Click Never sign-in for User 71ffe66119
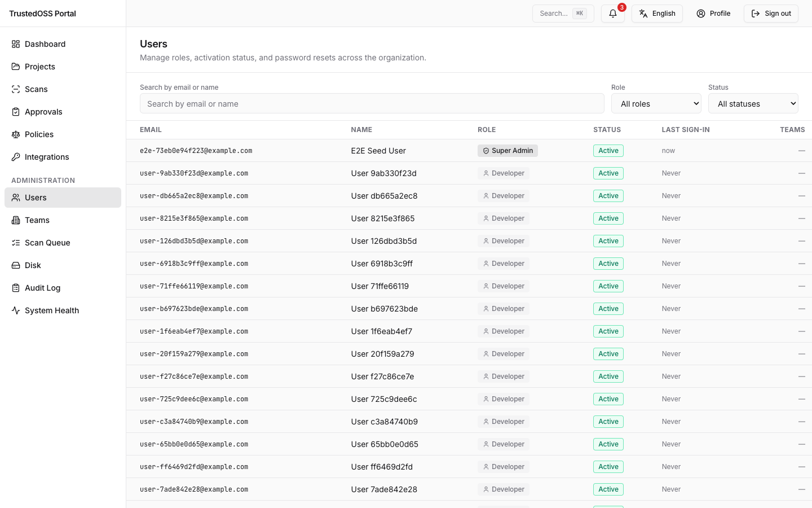The image size is (812, 508). click(671, 286)
